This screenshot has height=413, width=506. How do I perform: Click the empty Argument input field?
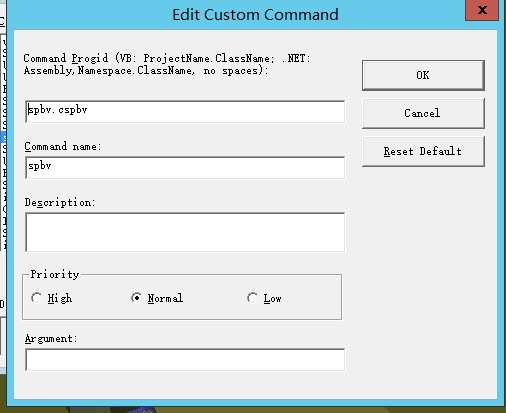coord(185,360)
